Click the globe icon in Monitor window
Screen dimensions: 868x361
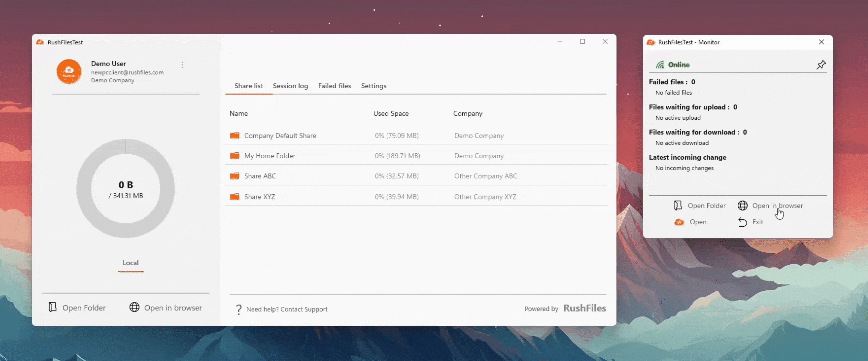pyautogui.click(x=743, y=206)
